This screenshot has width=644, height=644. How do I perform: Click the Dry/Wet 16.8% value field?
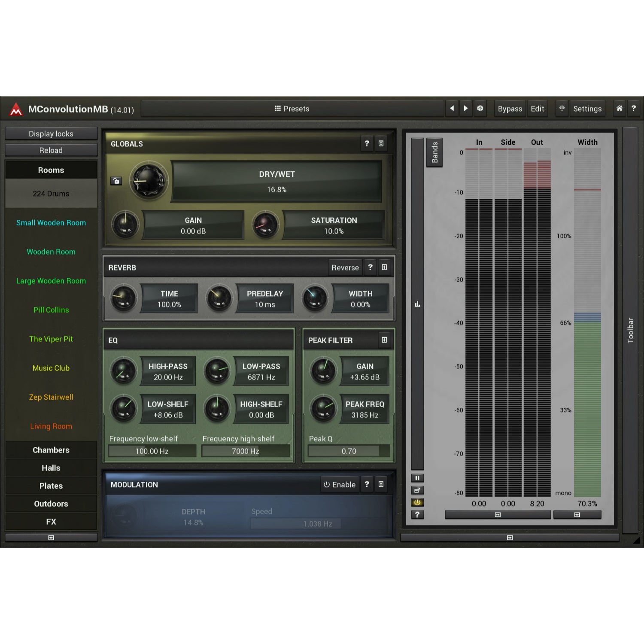pyautogui.click(x=276, y=182)
